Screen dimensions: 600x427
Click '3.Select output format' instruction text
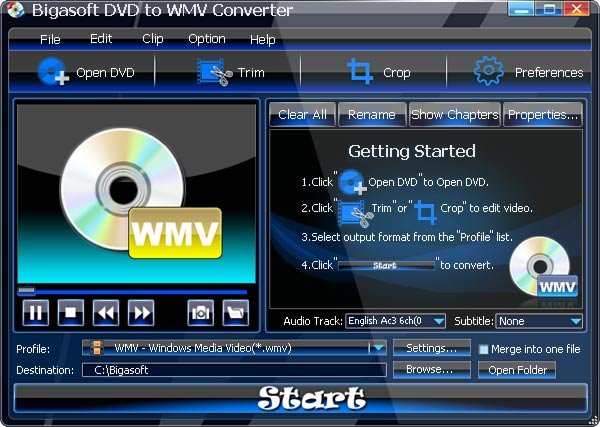407,237
